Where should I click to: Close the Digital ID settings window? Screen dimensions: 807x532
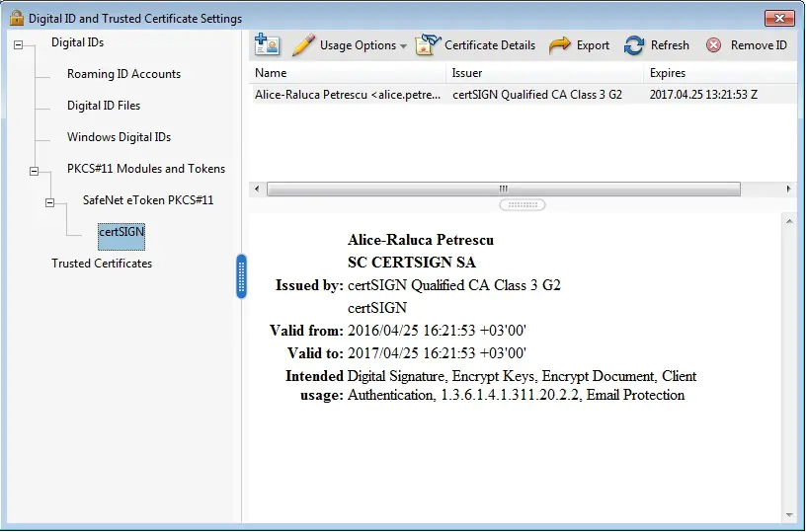click(779, 18)
